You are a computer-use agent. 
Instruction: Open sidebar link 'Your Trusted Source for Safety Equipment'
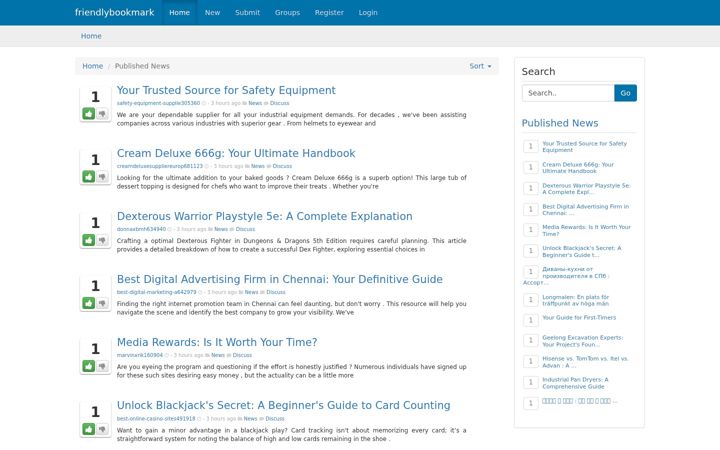(x=585, y=147)
